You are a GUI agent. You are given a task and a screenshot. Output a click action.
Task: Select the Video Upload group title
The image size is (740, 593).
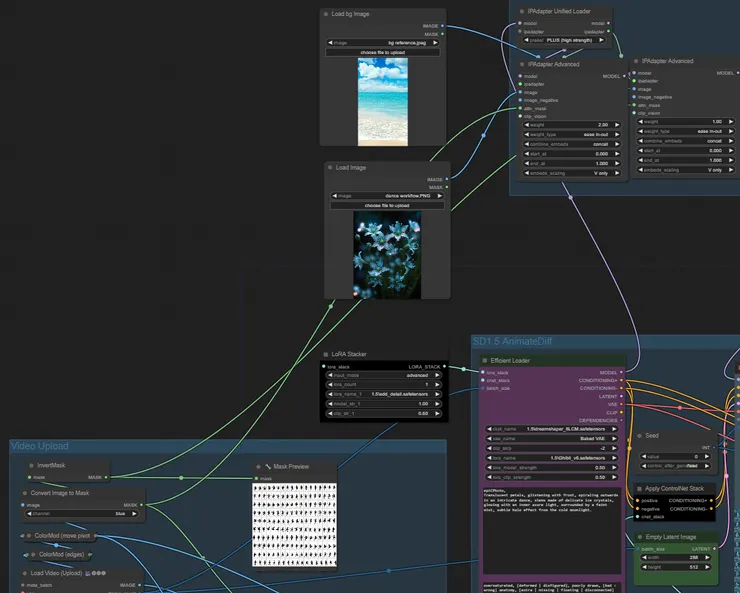(40, 445)
